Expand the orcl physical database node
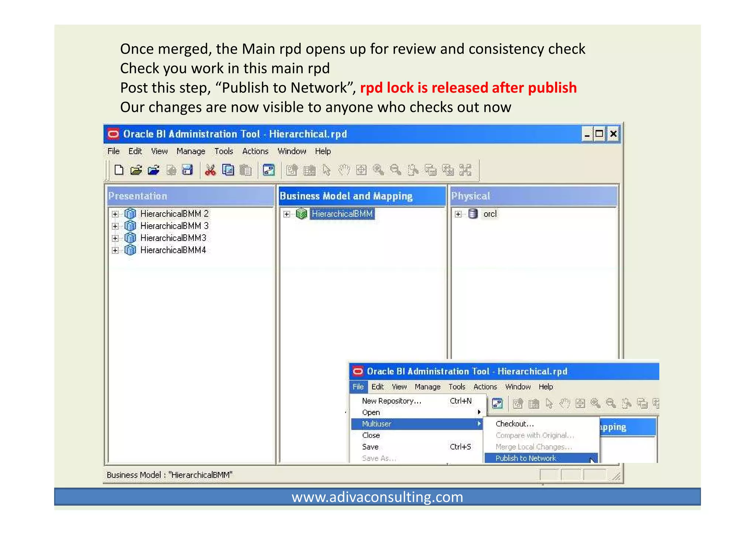The width and height of the screenshot is (756, 535). click(458, 214)
